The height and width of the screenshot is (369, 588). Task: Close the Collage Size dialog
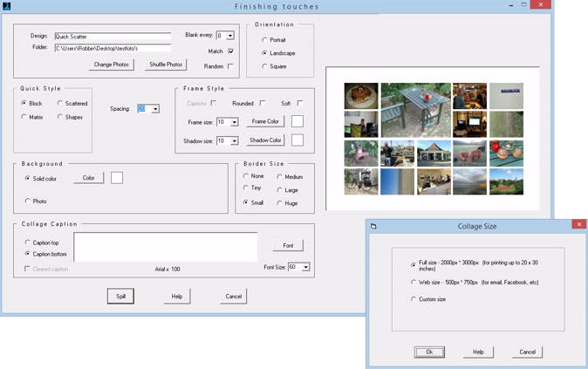click(x=578, y=225)
